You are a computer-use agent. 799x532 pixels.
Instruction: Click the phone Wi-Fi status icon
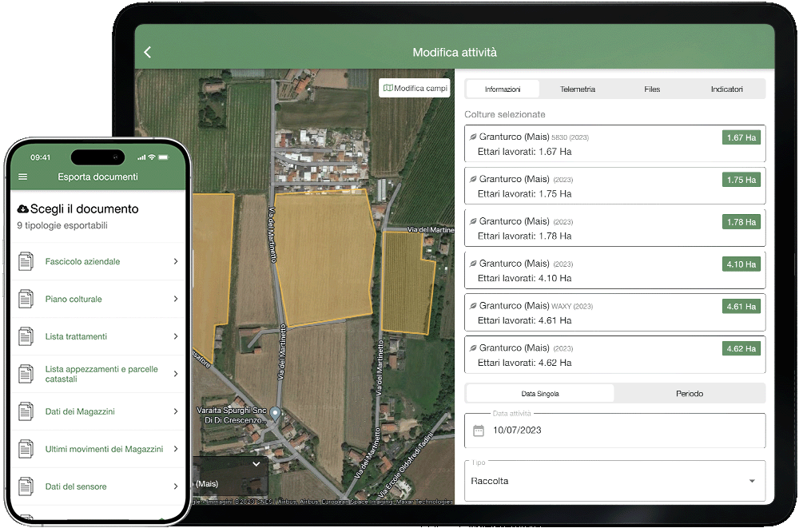click(151, 157)
